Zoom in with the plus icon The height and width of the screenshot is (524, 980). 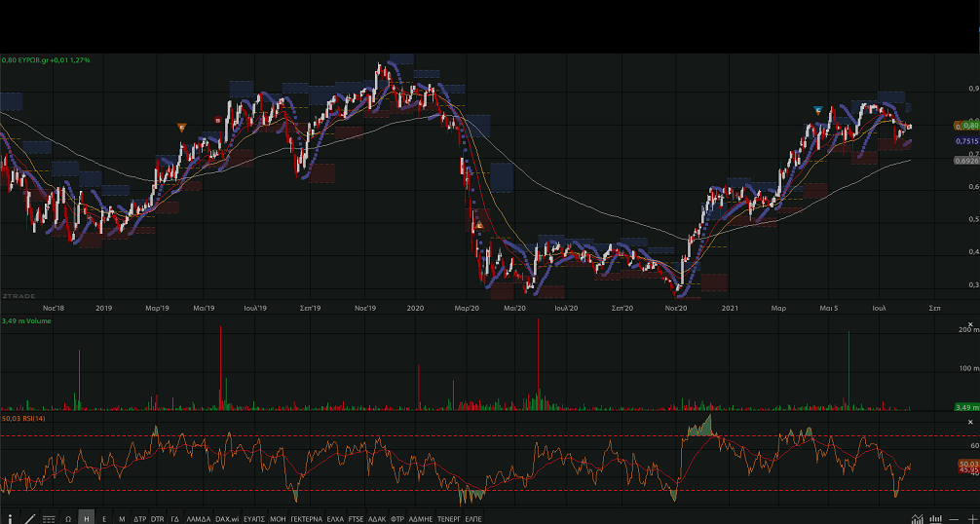971,518
